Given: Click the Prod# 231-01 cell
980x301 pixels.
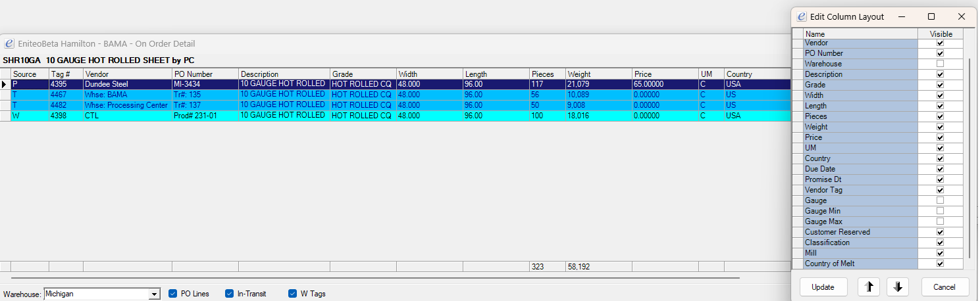Looking at the screenshot, I should click(205, 116).
